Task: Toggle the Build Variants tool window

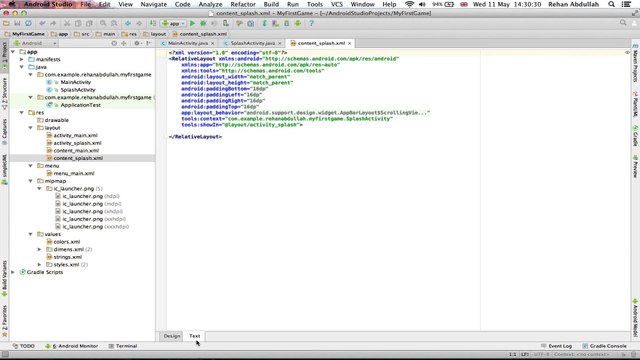Action: pyautogui.click(x=4, y=278)
